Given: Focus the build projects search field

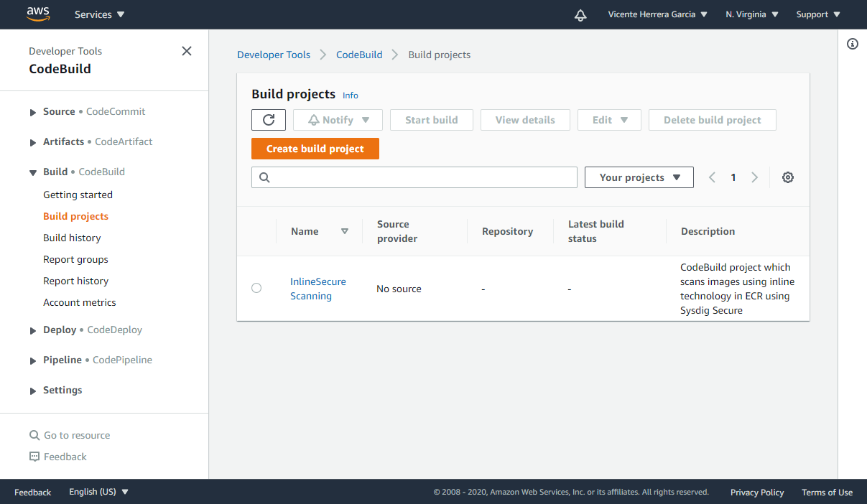Looking at the screenshot, I should pos(414,177).
